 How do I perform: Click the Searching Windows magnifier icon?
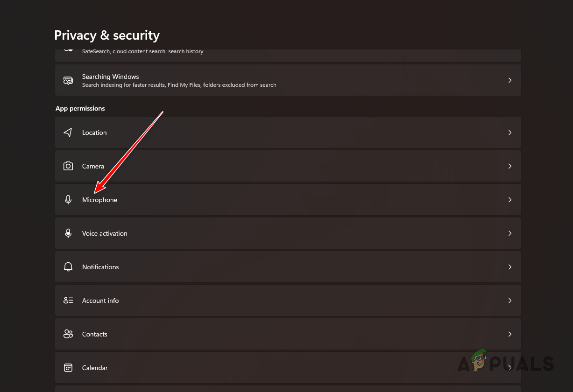(x=68, y=80)
